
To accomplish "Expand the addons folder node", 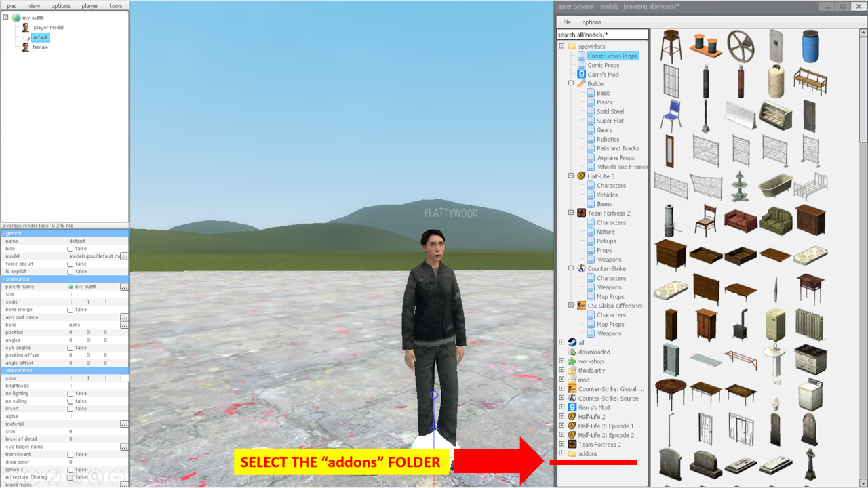I will coord(561,453).
